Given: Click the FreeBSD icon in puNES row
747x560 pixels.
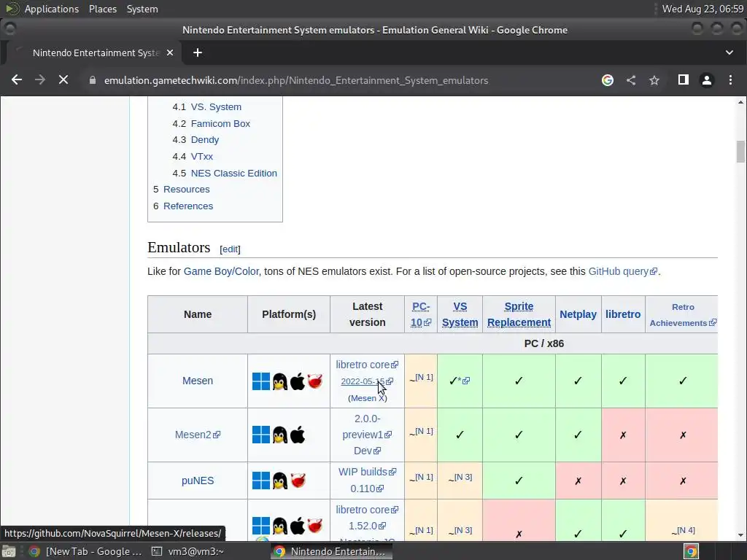Looking at the screenshot, I should [298, 480].
